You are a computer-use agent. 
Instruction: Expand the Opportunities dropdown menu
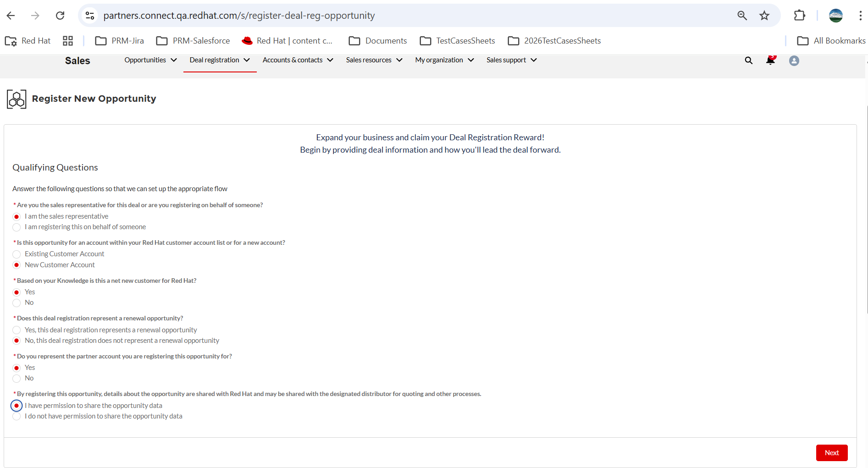click(x=150, y=60)
